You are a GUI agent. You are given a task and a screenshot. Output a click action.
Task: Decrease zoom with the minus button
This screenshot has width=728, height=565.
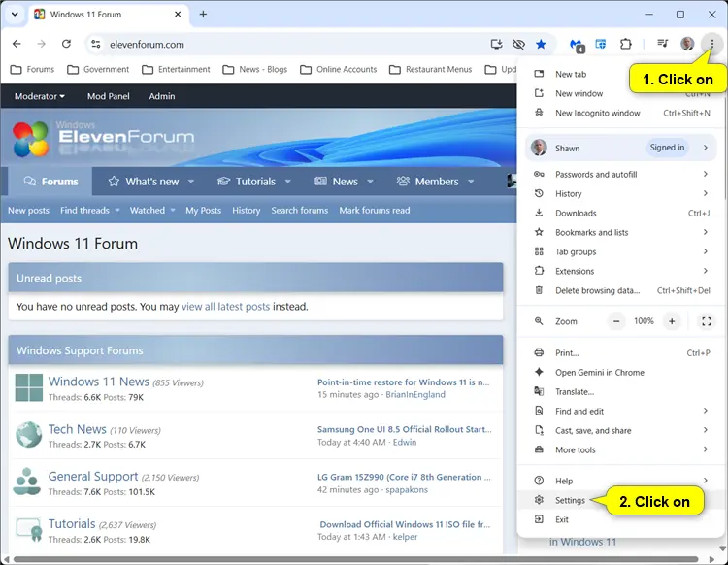point(616,321)
